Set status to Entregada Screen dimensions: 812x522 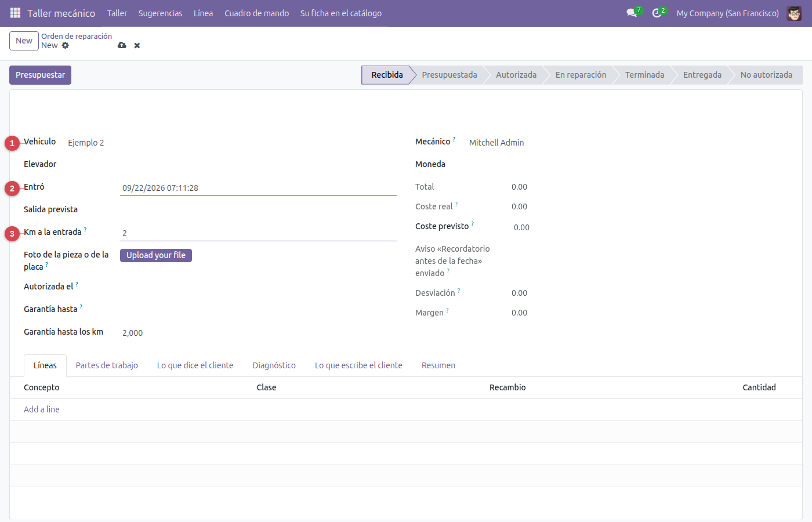702,75
